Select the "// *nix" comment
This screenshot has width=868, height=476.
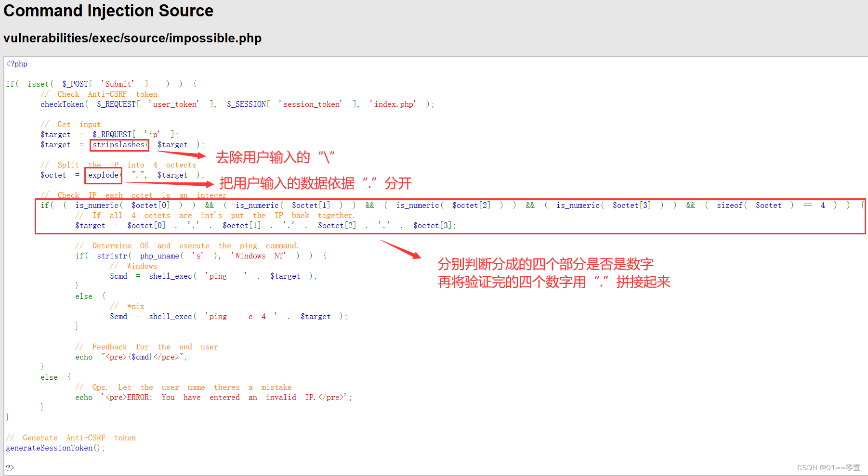pos(127,307)
